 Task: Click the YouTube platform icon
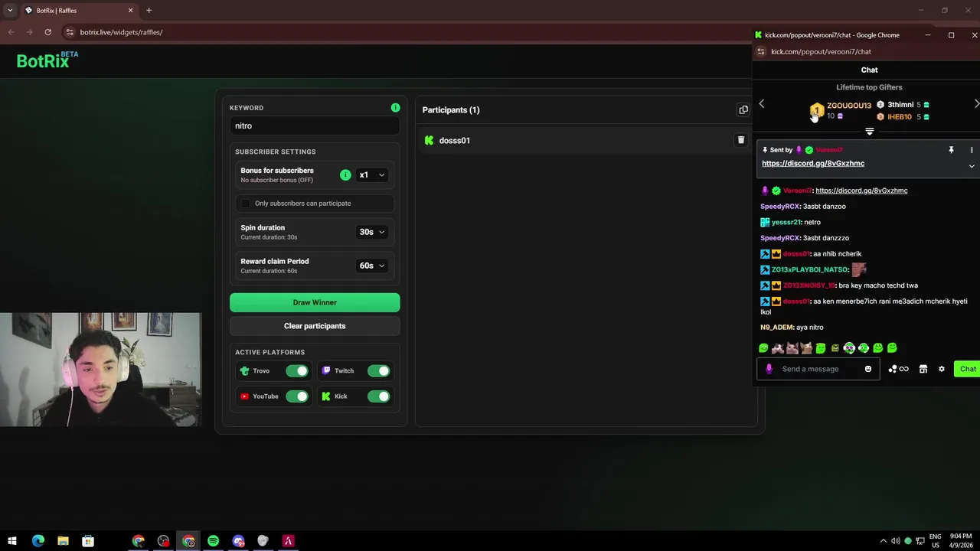(244, 396)
